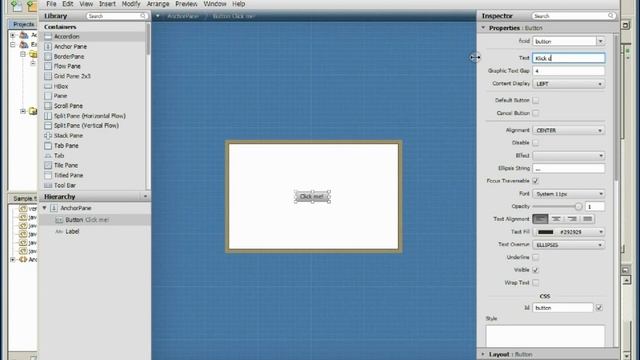Set text alignment to left
Viewport: 640px width, 360px height.
pos(540,219)
